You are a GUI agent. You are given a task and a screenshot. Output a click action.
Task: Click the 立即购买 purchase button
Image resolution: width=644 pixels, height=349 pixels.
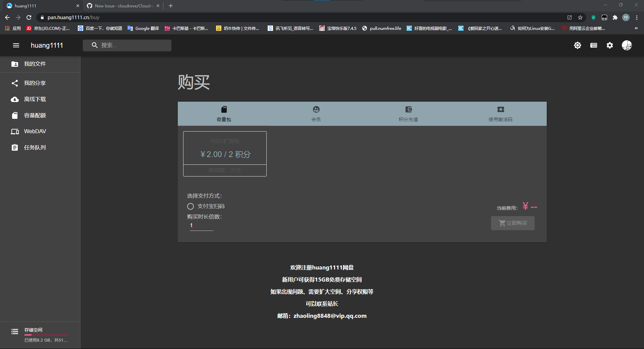513,223
